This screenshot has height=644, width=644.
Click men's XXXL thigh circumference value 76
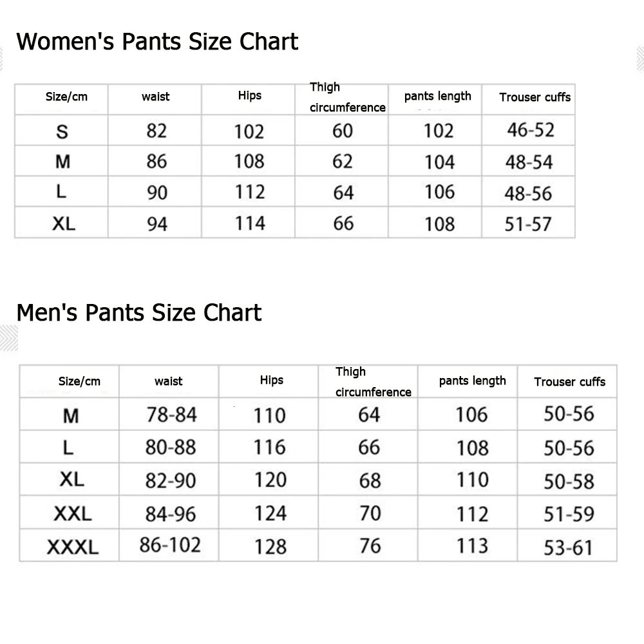tap(370, 545)
